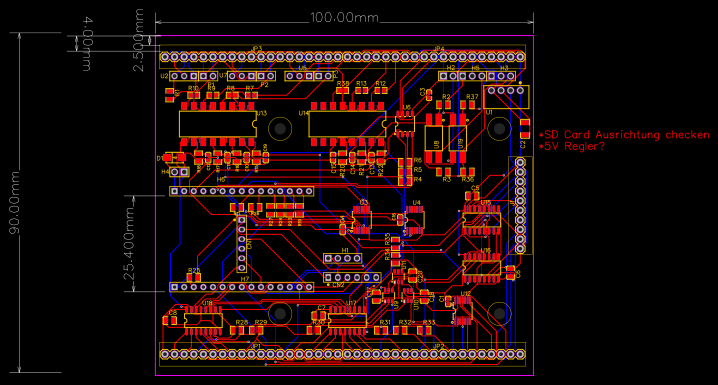Click the '*SD Card Ausrichtung checken' note
Screen dimensions: 718x385
pos(624,135)
